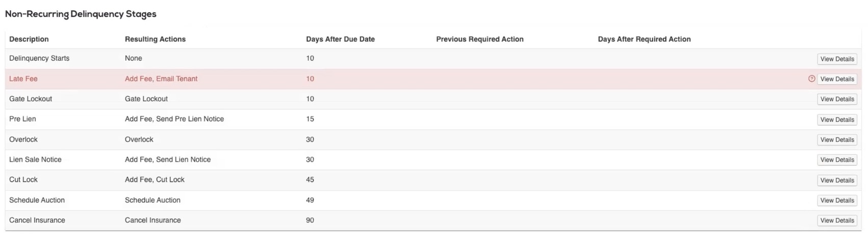Select the Pre Lien row description
Image resolution: width=868 pixels, height=236 pixels.
22,119
